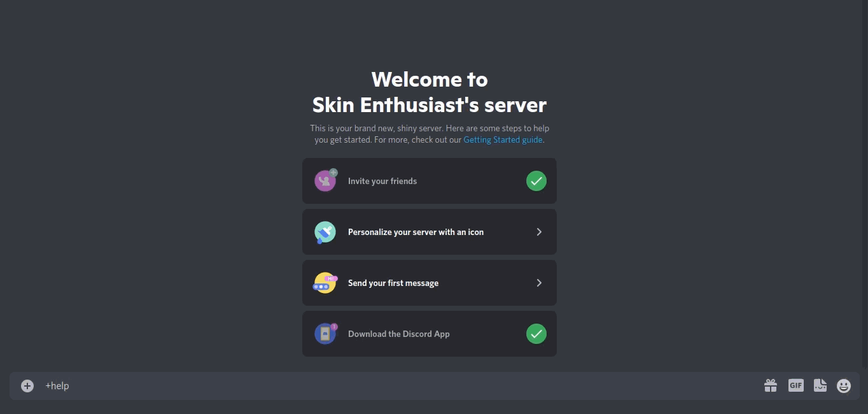Select Download the Discord App card
Viewport: 868px width, 414px height.
pyautogui.click(x=430, y=334)
